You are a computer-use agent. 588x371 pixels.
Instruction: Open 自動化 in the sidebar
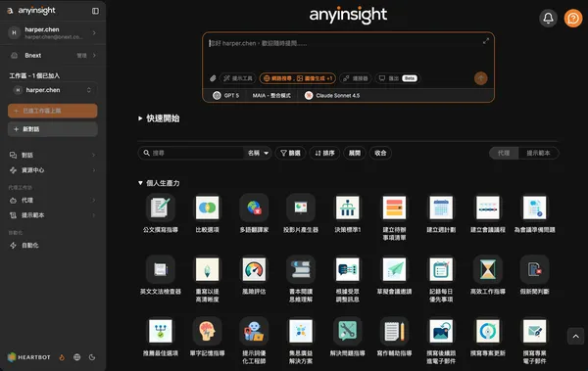click(x=53, y=245)
